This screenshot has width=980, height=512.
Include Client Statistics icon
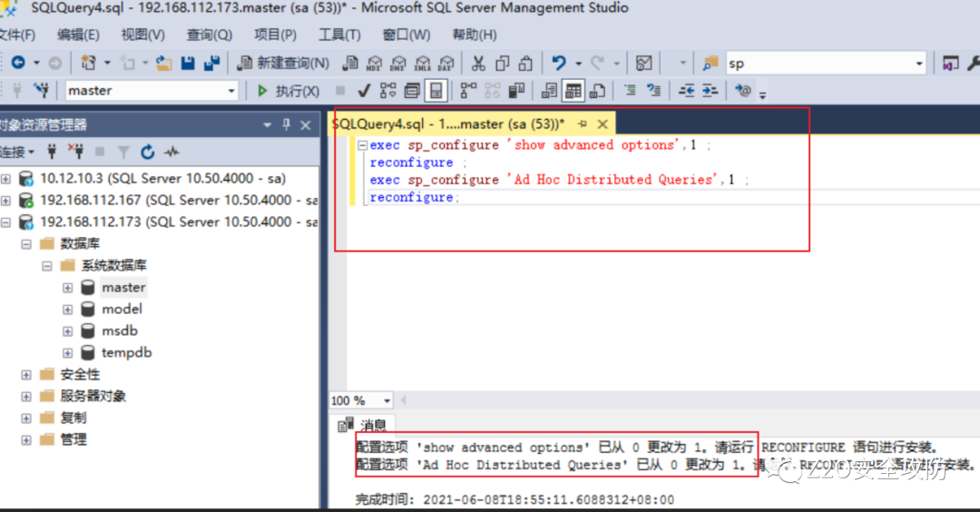pos(516,91)
